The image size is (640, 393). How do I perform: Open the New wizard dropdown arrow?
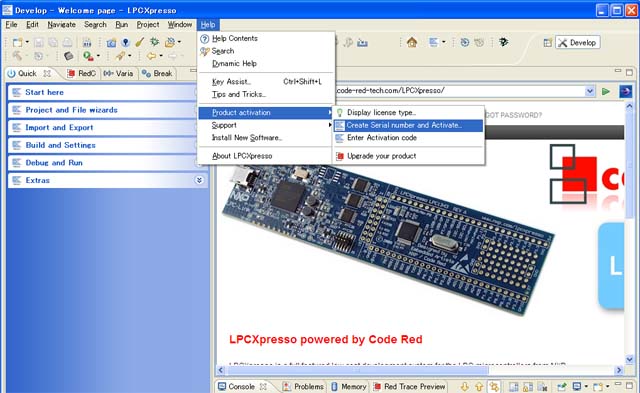[x=27, y=42]
